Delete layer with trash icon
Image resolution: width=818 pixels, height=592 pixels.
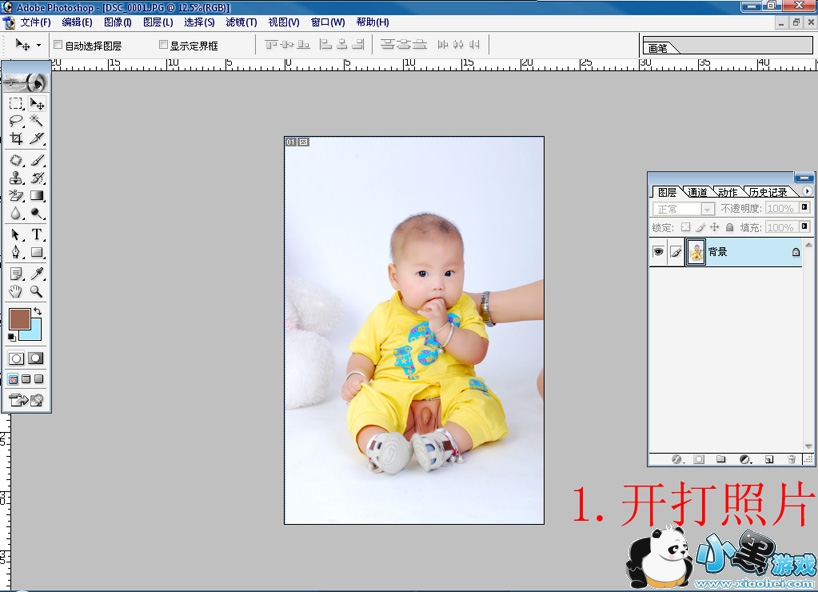[x=792, y=460]
